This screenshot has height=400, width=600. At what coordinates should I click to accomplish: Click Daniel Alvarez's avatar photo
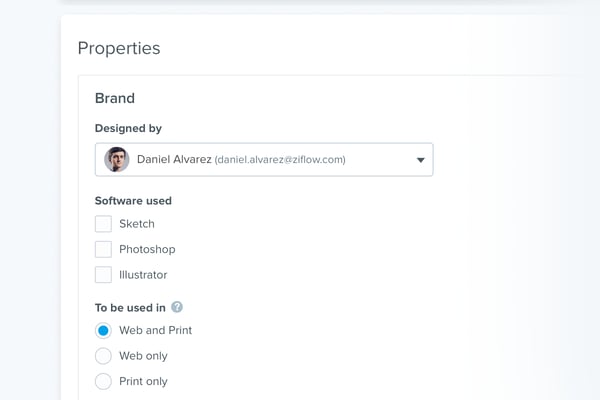(x=117, y=159)
